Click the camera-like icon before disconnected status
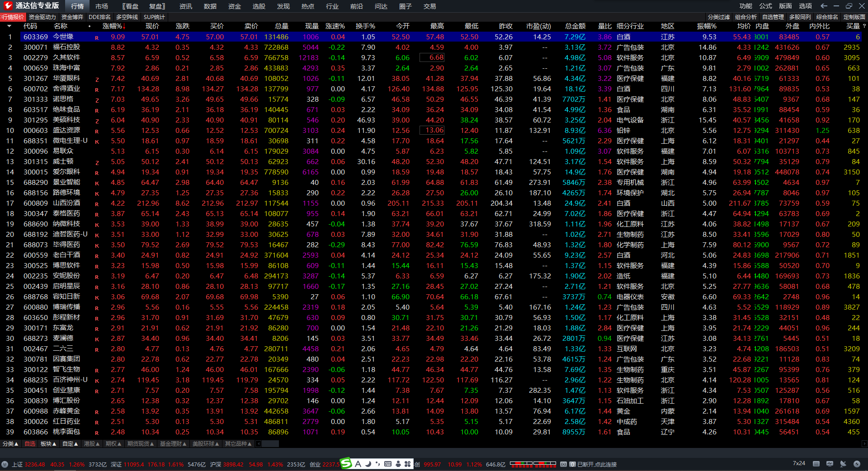The image size is (868, 471). 563,464
